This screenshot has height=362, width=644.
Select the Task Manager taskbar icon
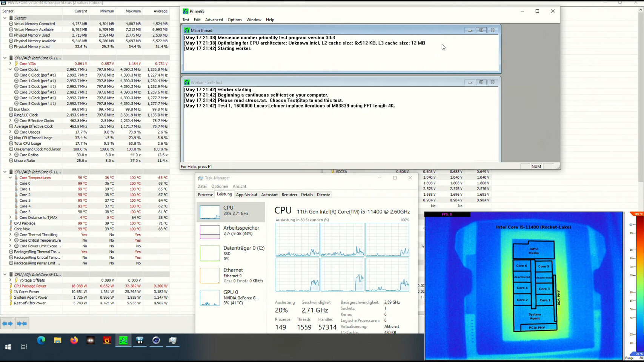click(172, 341)
